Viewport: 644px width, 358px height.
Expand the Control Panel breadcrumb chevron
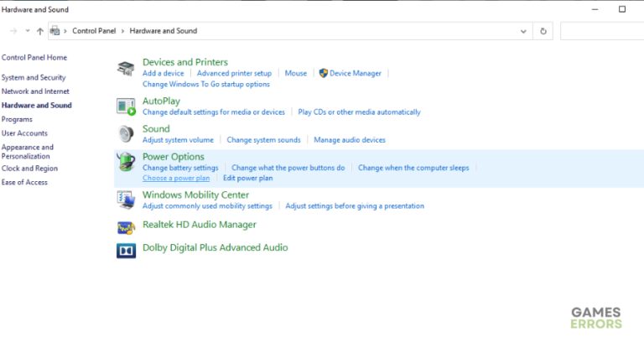point(123,31)
